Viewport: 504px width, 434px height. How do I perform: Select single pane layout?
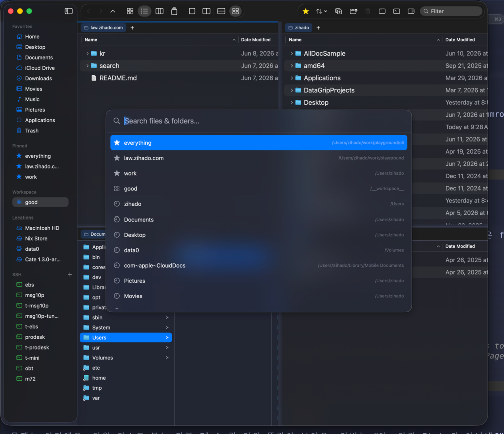tap(192, 11)
